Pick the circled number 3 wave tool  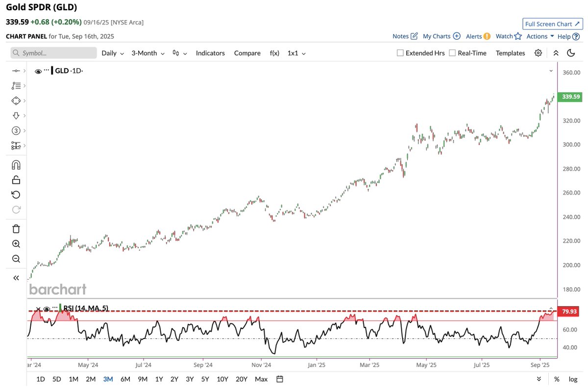pyautogui.click(x=15, y=130)
